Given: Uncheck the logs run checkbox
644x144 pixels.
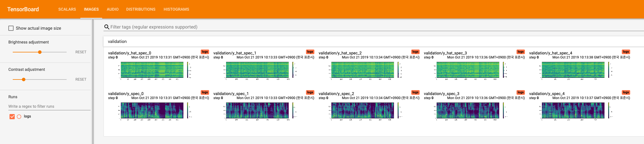Looking at the screenshot, I should [x=12, y=116].
